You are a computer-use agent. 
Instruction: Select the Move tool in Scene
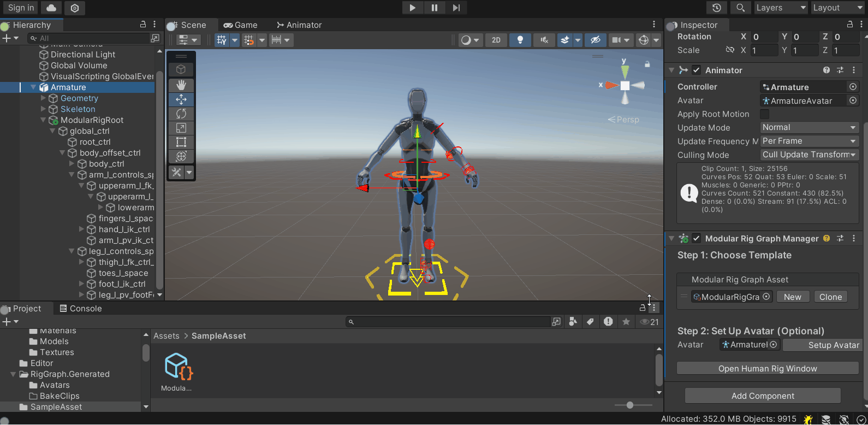[181, 99]
